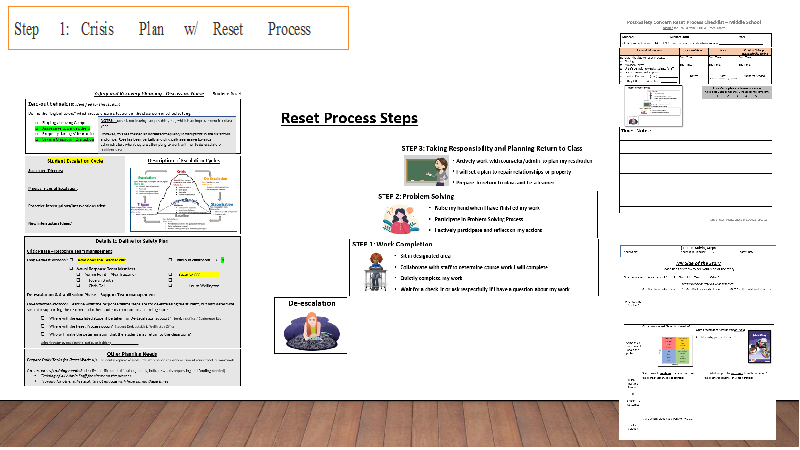Click bullet 'Raise my hand when I have finished my work'

coord(487,208)
